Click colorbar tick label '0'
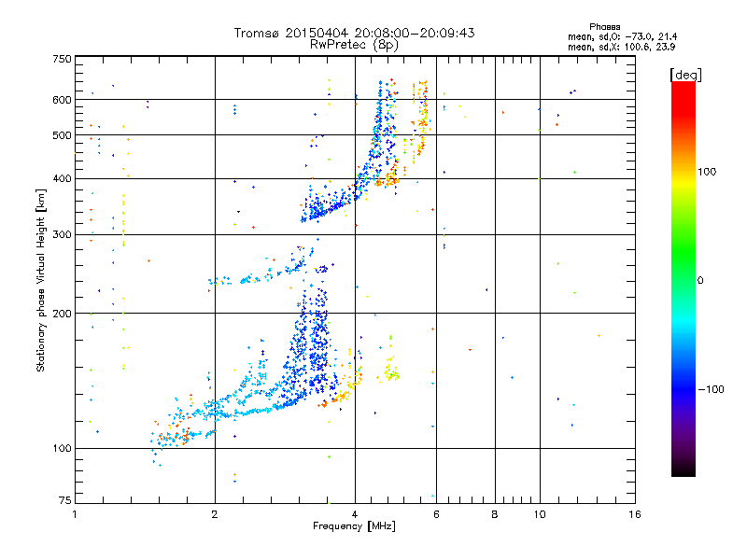The width and height of the screenshot is (747, 560). [x=700, y=280]
